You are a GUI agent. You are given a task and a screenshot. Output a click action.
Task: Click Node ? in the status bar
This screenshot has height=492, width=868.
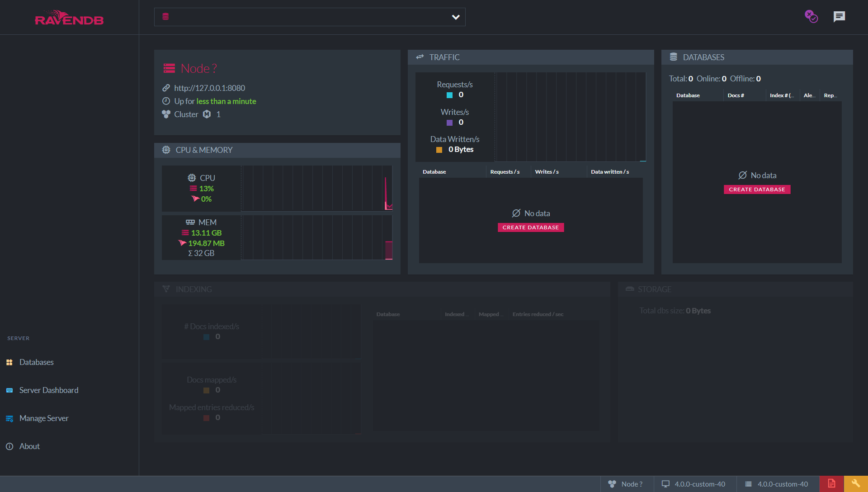(632, 484)
